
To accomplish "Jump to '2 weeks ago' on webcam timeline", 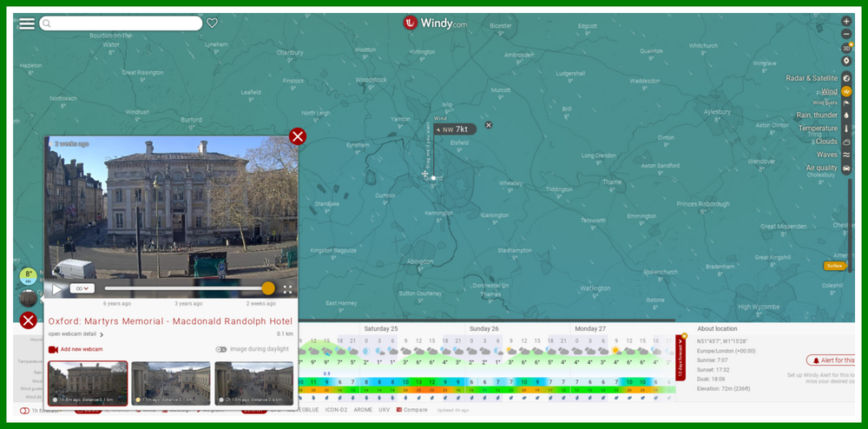I will point(260,303).
